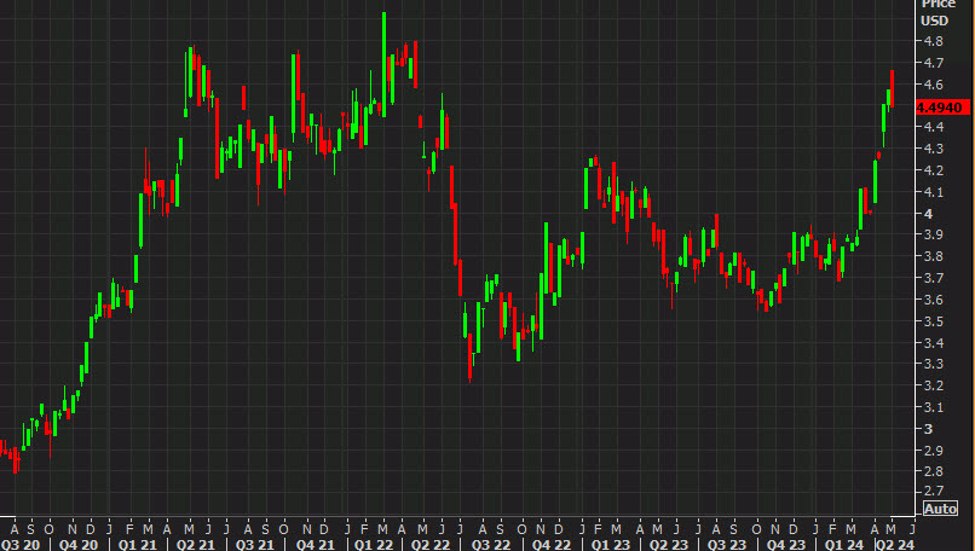Click the Q3 22 quarter label

(x=492, y=544)
